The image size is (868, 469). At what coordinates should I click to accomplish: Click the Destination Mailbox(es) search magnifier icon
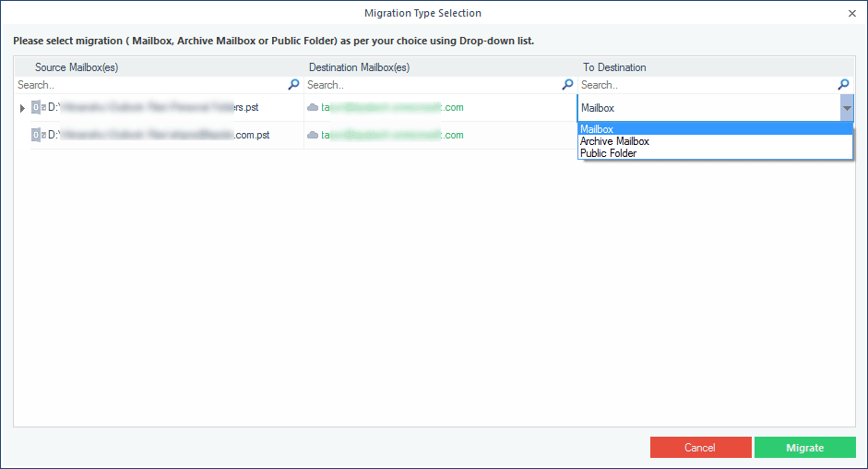(567, 84)
